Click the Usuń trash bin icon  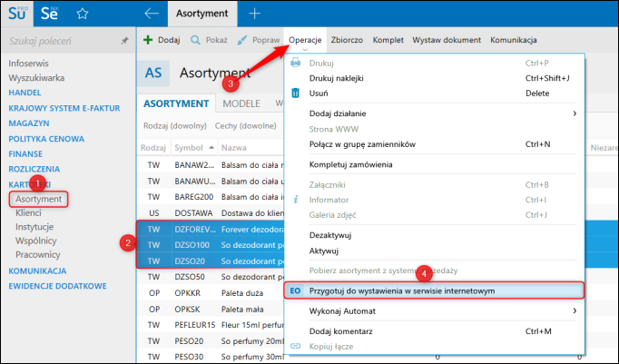(x=295, y=93)
